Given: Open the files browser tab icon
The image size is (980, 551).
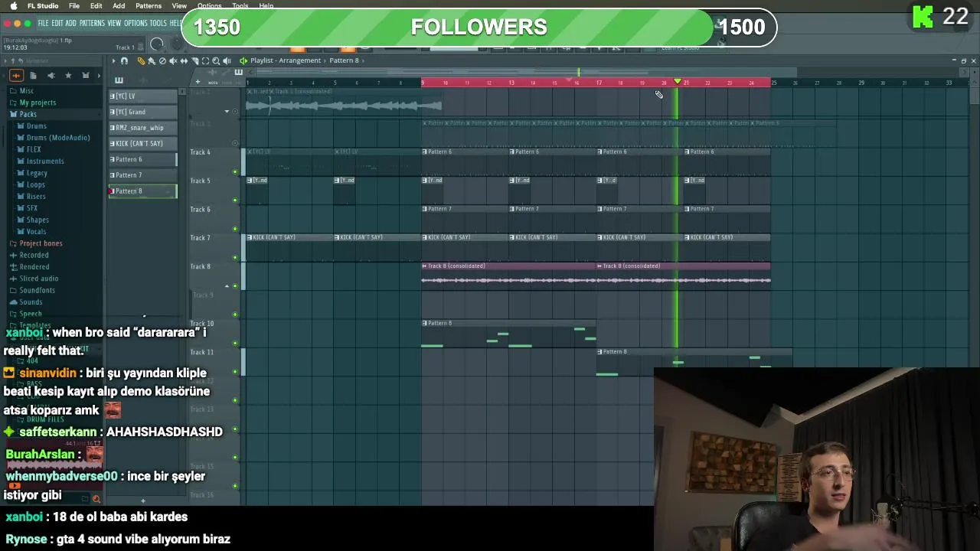Looking at the screenshot, I should click(33, 75).
